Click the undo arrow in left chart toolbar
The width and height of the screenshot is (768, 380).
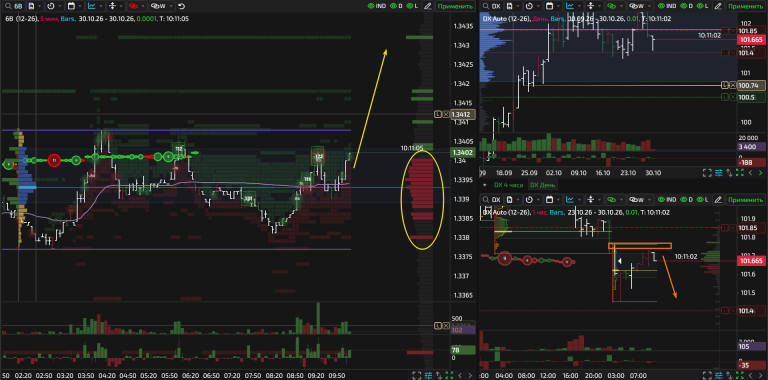[182, 6]
